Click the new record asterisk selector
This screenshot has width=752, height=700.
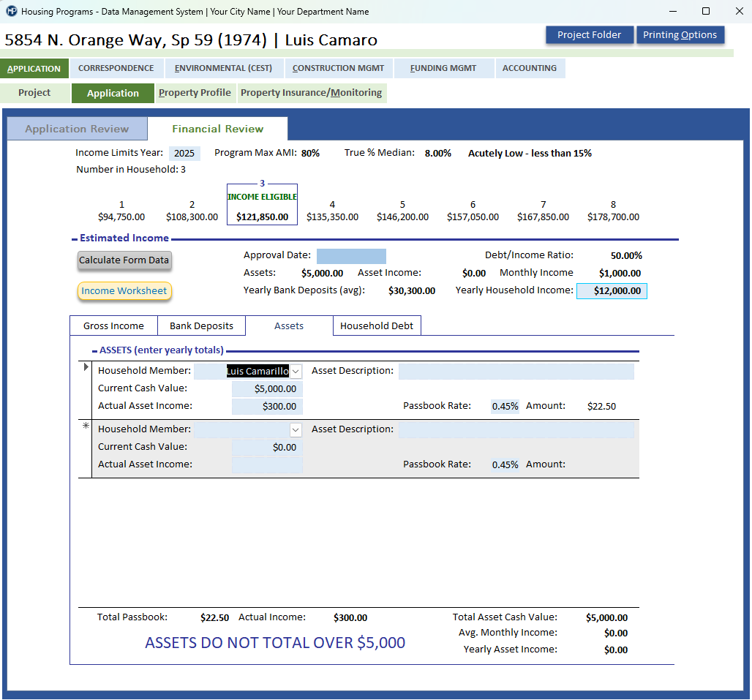(x=86, y=425)
